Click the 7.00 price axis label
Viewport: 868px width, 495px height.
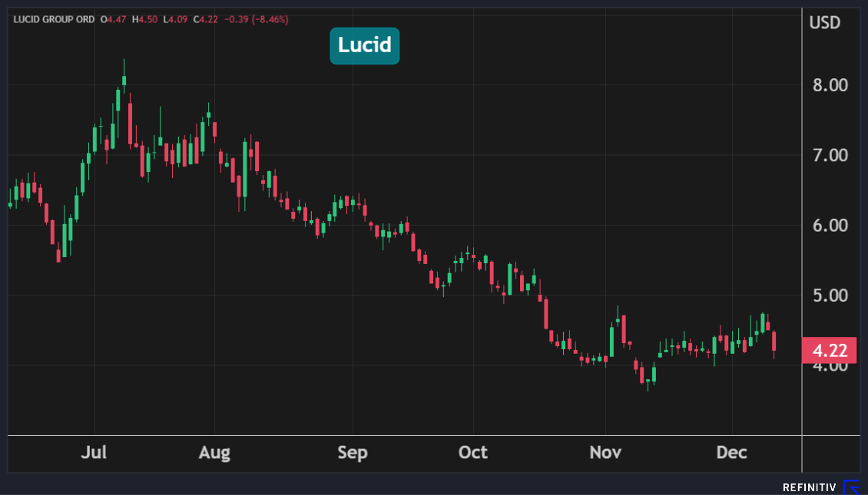[829, 155]
